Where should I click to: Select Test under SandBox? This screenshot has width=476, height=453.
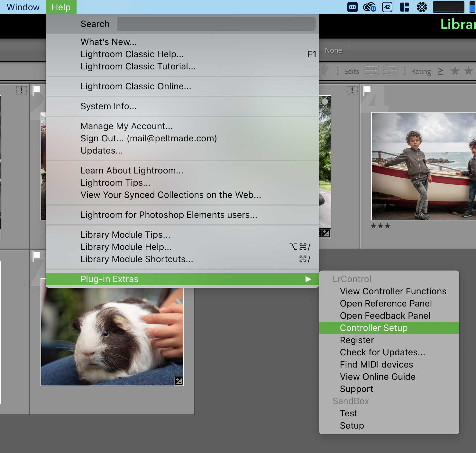click(389, 413)
